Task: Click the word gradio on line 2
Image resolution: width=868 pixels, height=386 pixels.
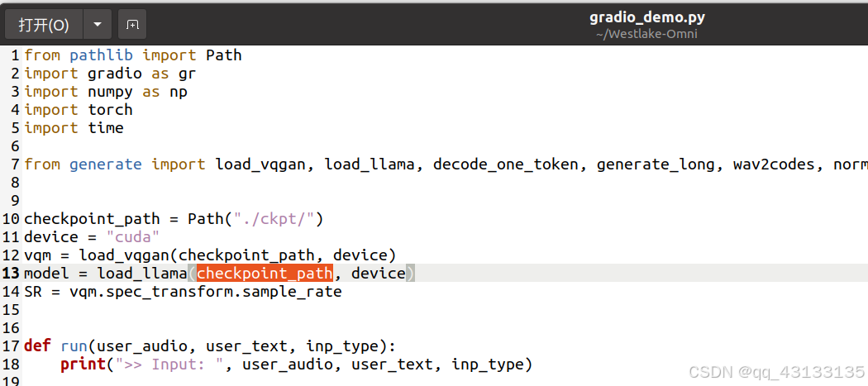Action: click(115, 74)
